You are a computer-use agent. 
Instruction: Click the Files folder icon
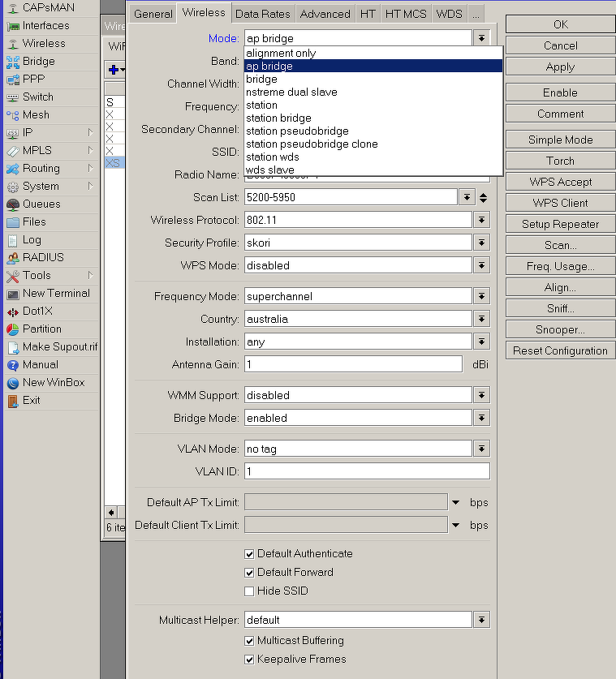(x=13, y=222)
